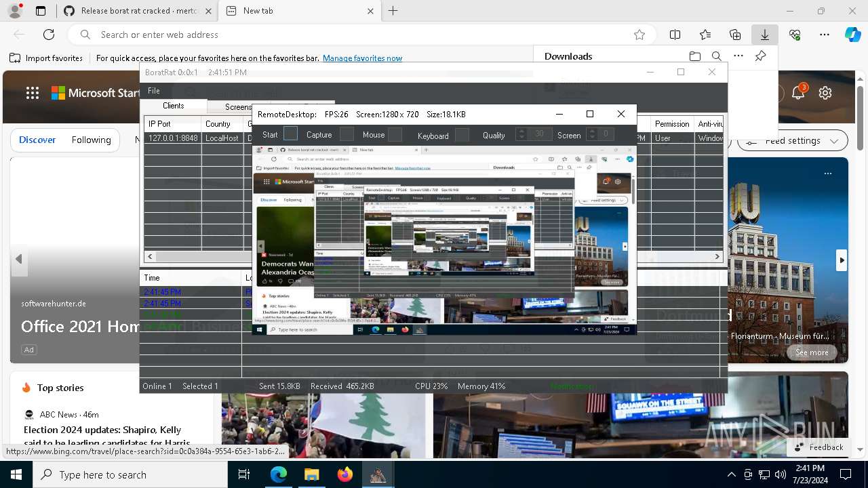Click Import favorites on favorites bar
Viewport: 868px width, 488px height.
pyautogui.click(x=46, y=58)
